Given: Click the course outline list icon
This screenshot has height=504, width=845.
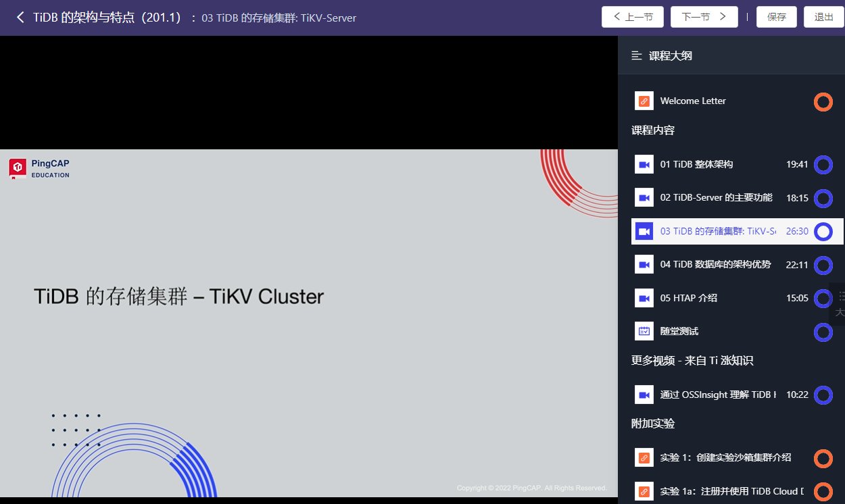Looking at the screenshot, I should (636, 55).
